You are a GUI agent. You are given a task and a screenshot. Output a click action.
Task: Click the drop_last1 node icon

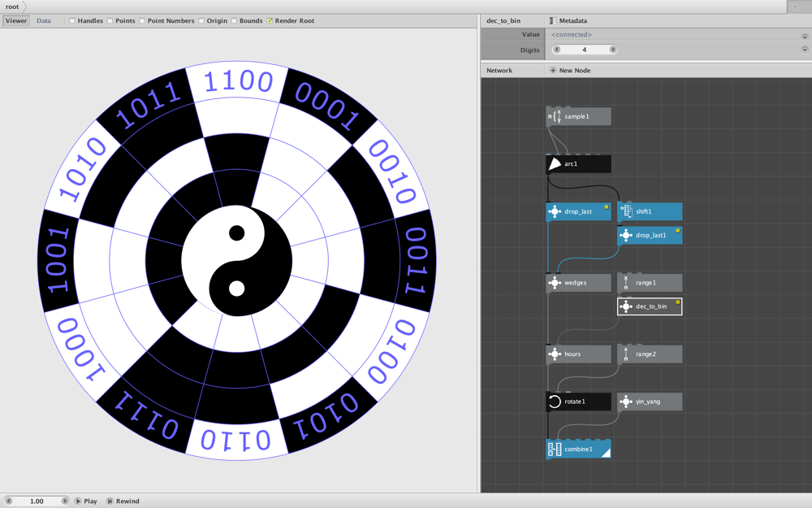point(626,236)
